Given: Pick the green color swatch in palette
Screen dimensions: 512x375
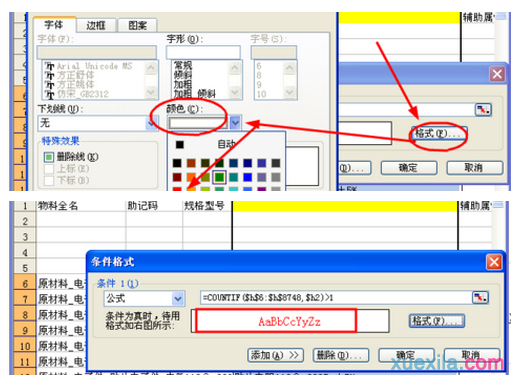Looking at the screenshot, I should [219, 177].
